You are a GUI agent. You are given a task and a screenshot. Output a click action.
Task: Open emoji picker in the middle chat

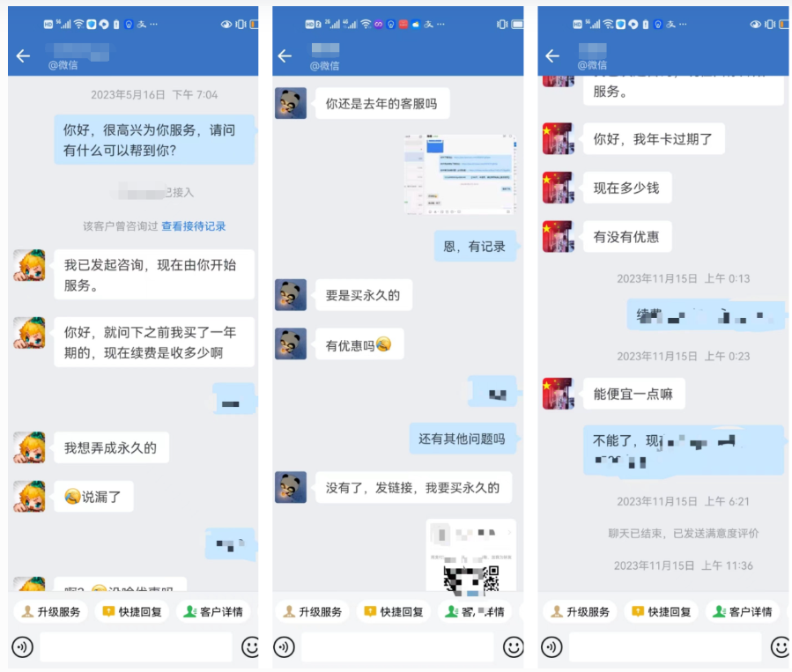[514, 646]
